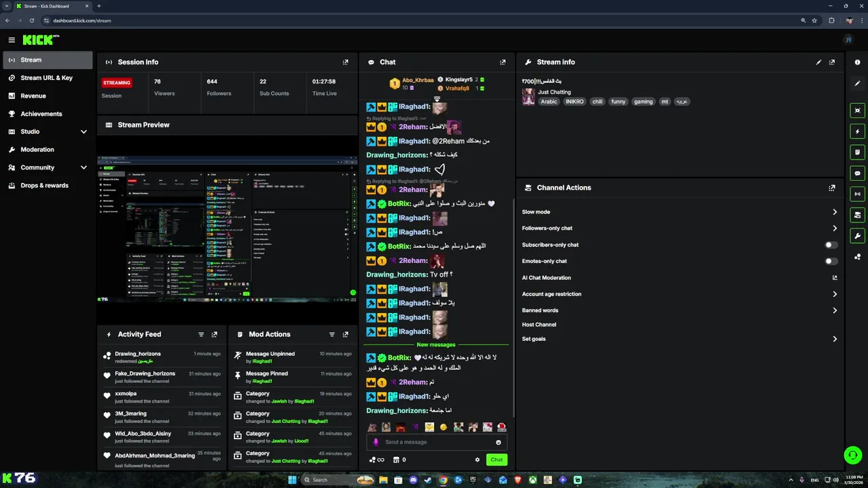This screenshot has width=868, height=488.
Task: Filter the Activity Feed list
Action: click(x=201, y=335)
